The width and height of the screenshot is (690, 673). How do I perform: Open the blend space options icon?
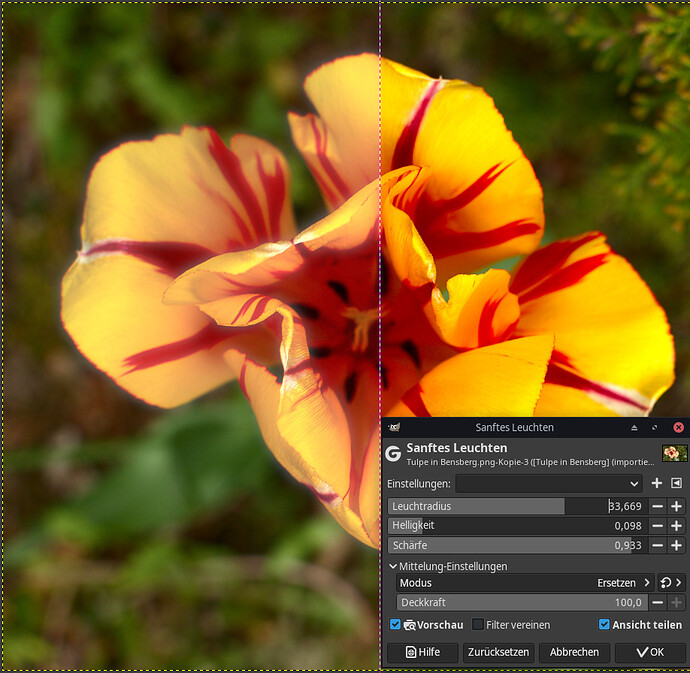(x=669, y=583)
